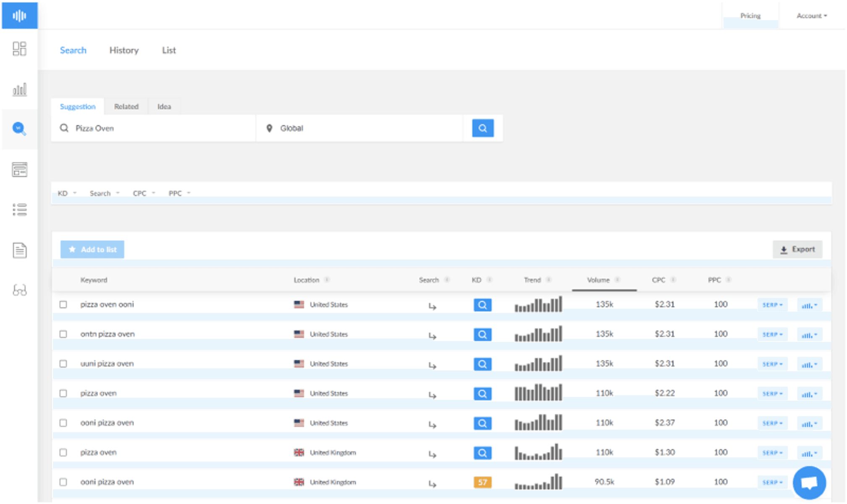Check the ooni pizza oven United States checkbox
Image resolution: width=847 pixels, height=504 pixels.
tap(63, 423)
